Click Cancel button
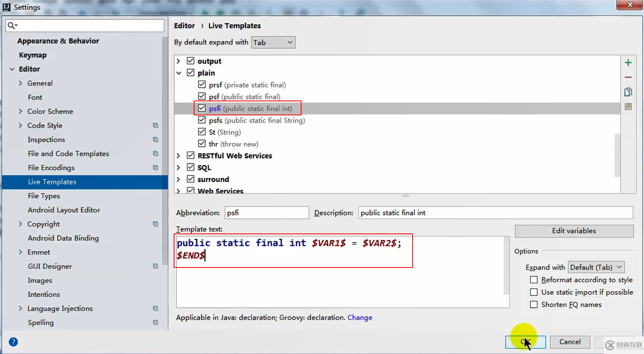This screenshot has height=354, width=644. tap(570, 342)
